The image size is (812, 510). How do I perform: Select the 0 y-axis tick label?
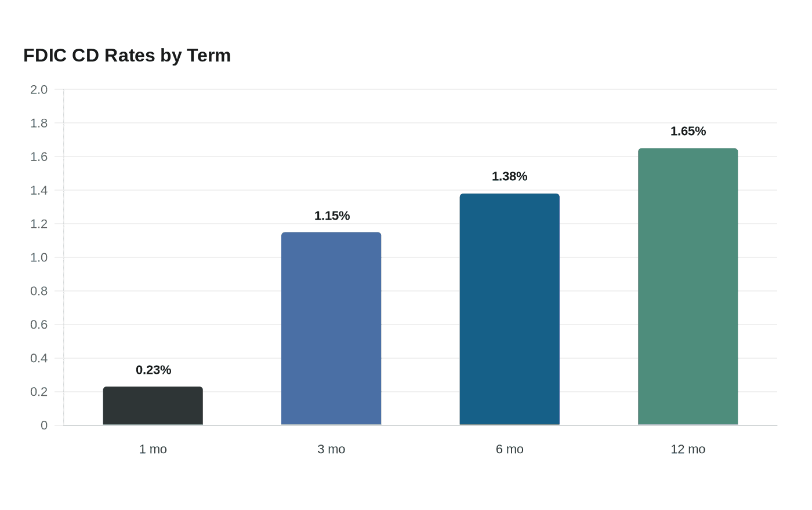(x=44, y=425)
